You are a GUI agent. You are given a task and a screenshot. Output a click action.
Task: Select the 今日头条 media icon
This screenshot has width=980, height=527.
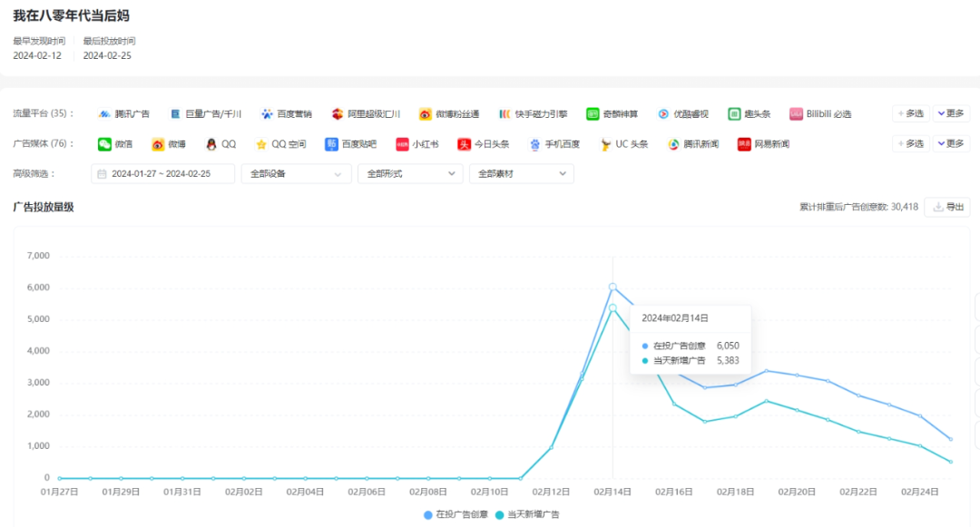[x=464, y=144]
